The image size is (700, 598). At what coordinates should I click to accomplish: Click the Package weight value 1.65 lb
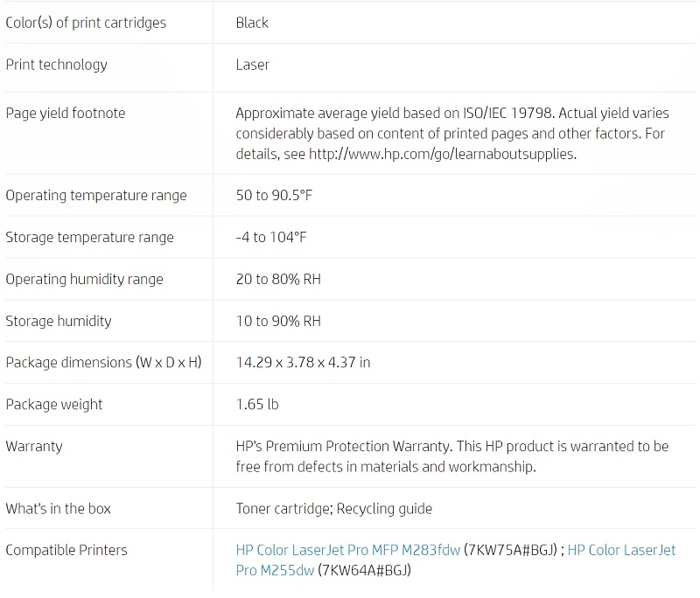pyautogui.click(x=257, y=404)
